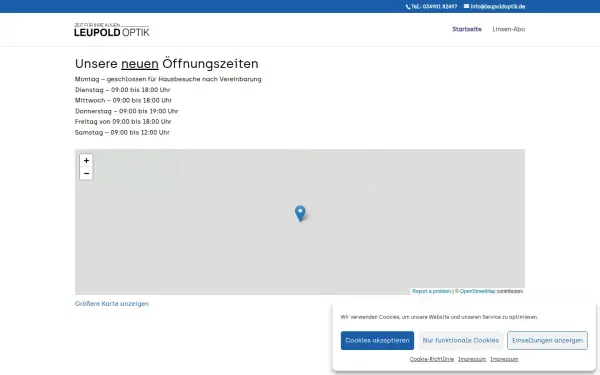Viewport: 600px width, 375px height.
Task: Zoom in on the map with plus button
Action: [86, 160]
